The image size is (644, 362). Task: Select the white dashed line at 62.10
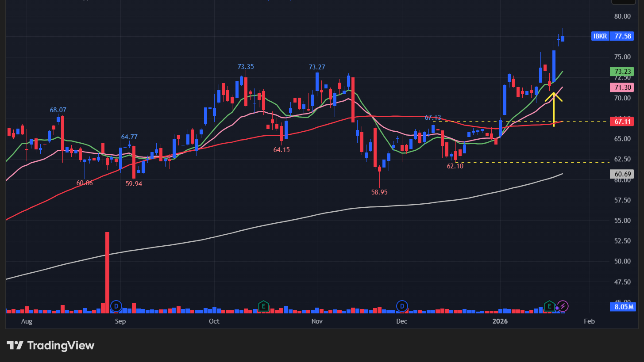pyautogui.click(x=531, y=162)
